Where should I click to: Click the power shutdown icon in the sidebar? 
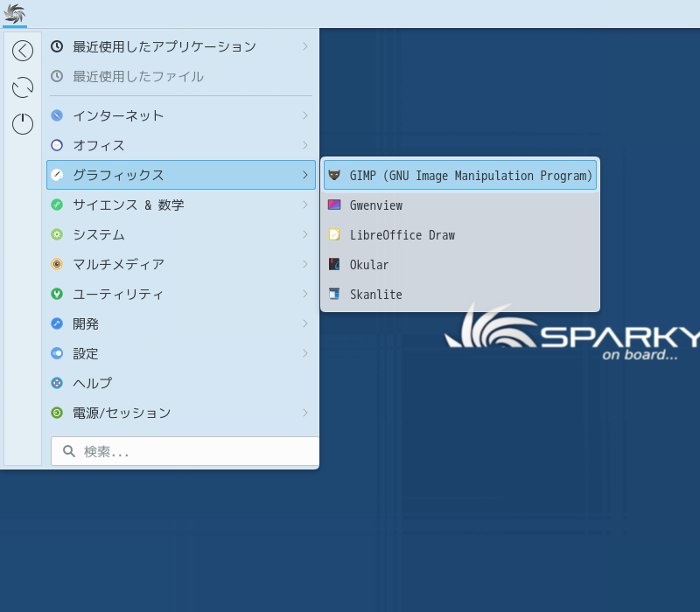[23, 124]
